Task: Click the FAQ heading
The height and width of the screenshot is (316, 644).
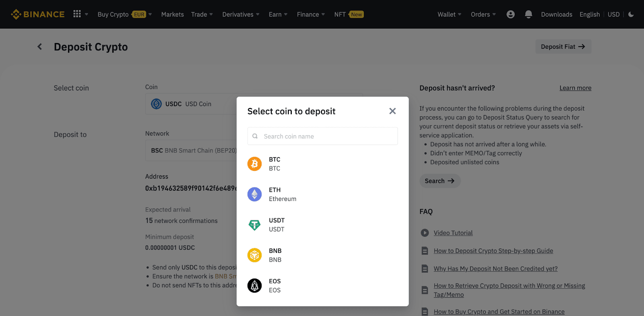Action: (426, 211)
